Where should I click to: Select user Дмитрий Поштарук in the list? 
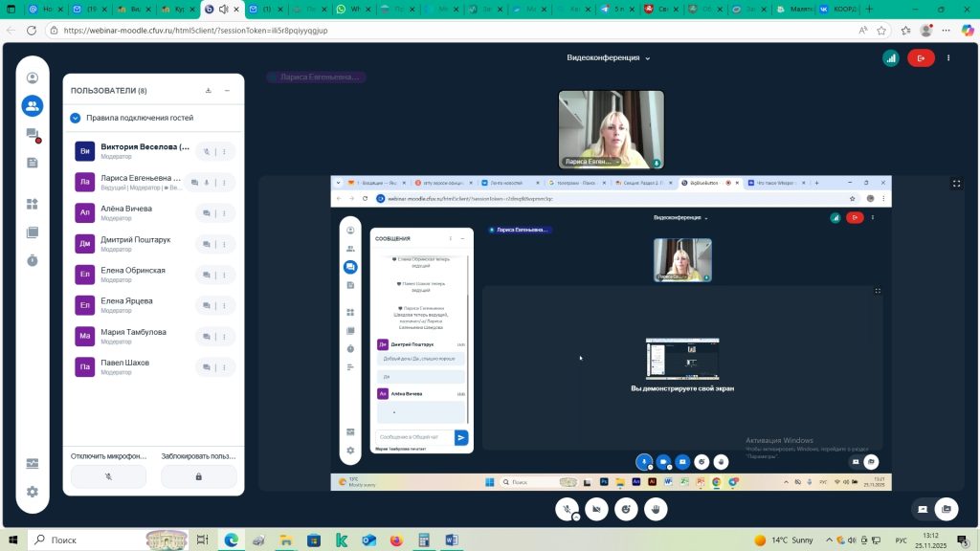(135, 244)
